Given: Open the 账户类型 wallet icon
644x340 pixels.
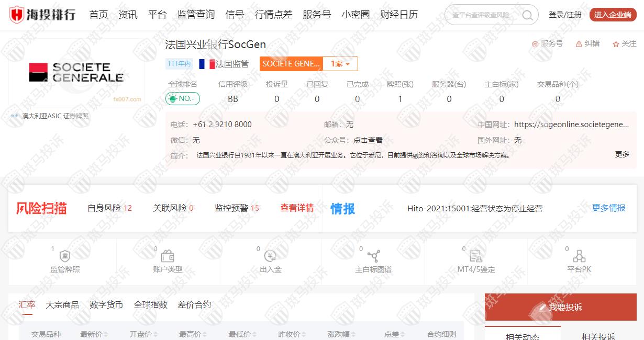Looking at the screenshot, I should (x=168, y=256).
